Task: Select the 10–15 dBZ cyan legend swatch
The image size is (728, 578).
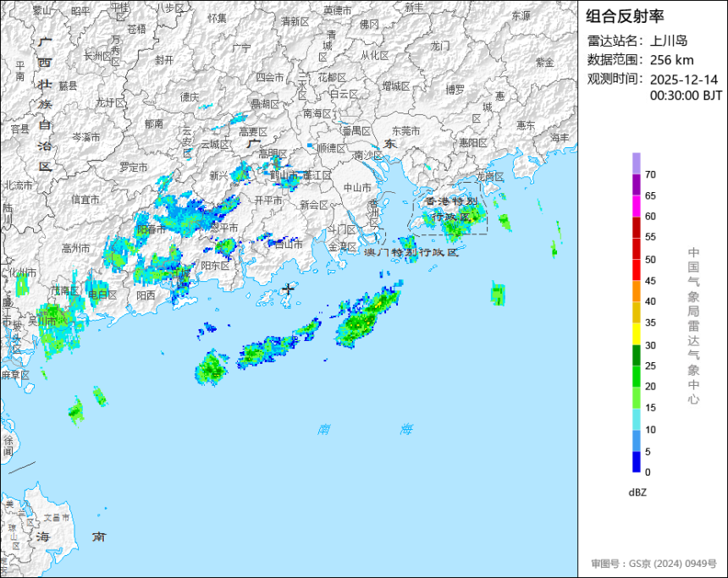Action: (x=636, y=419)
